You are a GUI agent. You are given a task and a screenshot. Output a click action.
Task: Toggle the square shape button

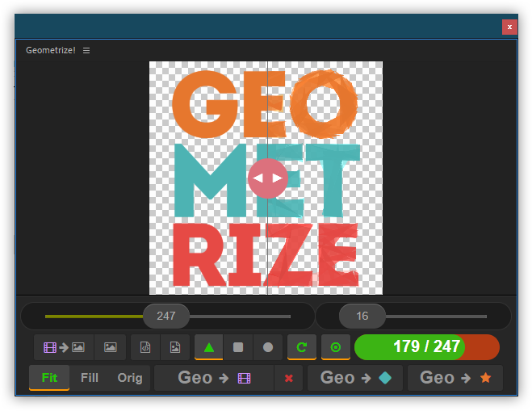click(238, 347)
